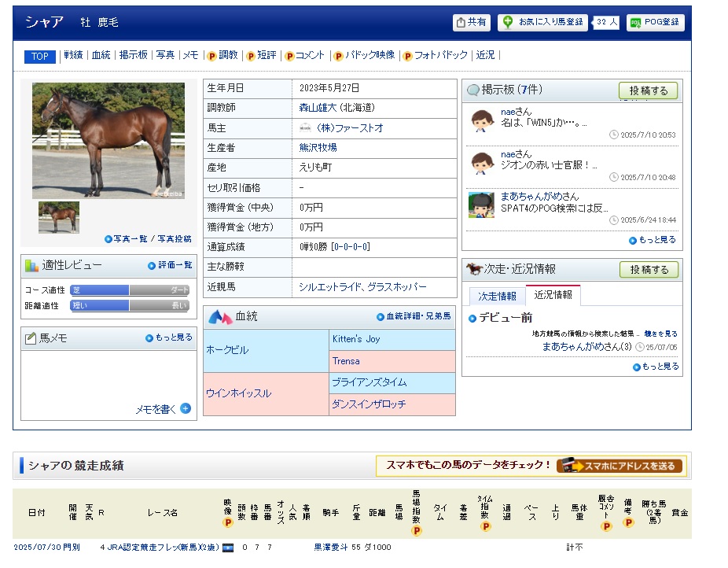This screenshot has height=568, width=728.
Task: Click the メモを書く plus icon
Action: 186,409
